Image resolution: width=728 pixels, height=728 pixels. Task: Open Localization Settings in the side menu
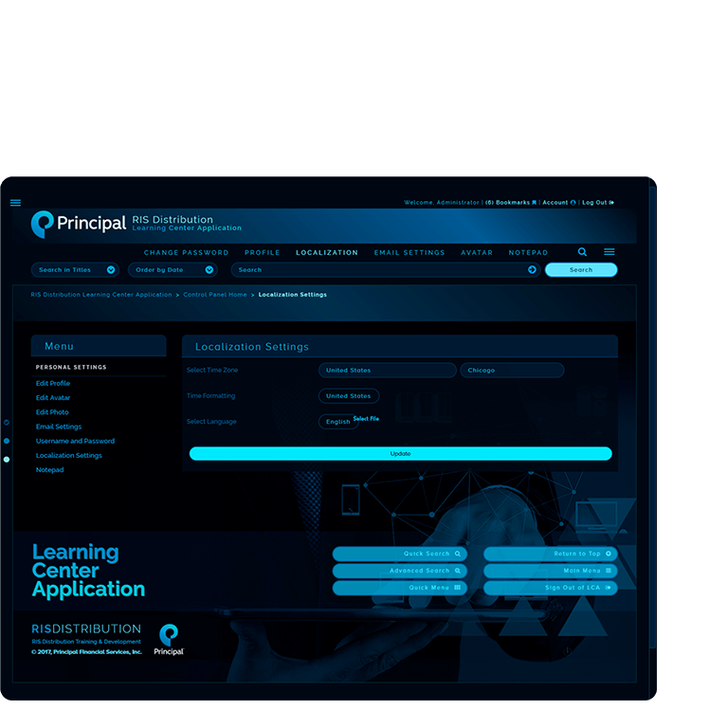coord(68,455)
